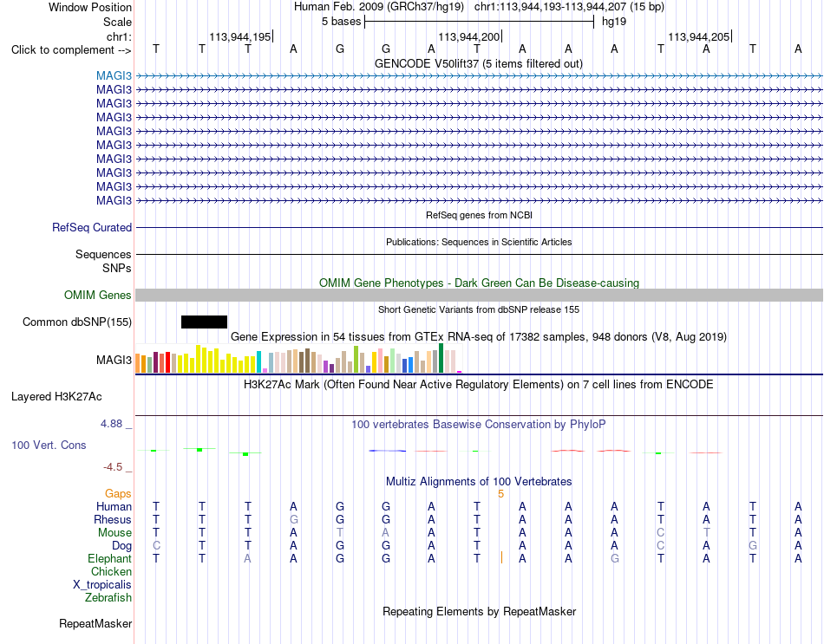The height and width of the screenshot is (644, 824).
Task: Click the "-4.5" conservation scale value
Action: pos(113,467)
